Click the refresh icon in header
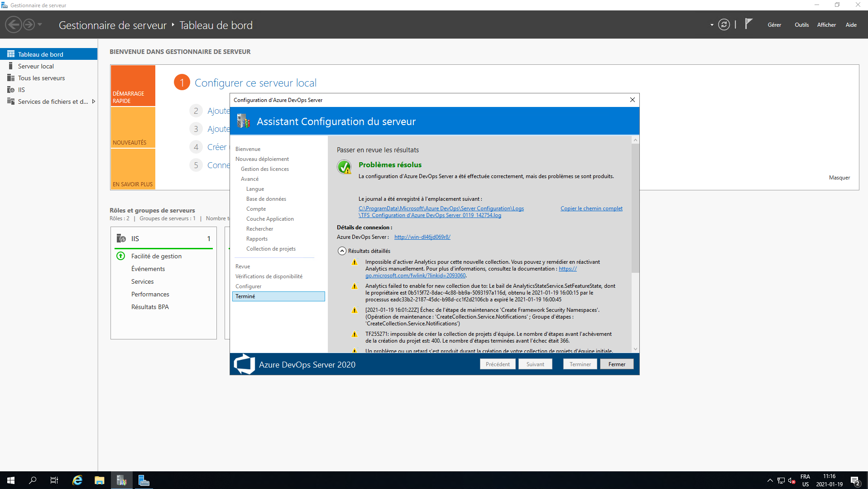 coord(724,25)
